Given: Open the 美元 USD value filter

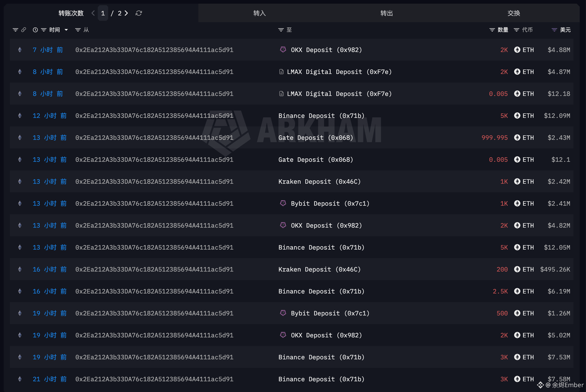Looking at the screenshot, I should tap(554, 30).
